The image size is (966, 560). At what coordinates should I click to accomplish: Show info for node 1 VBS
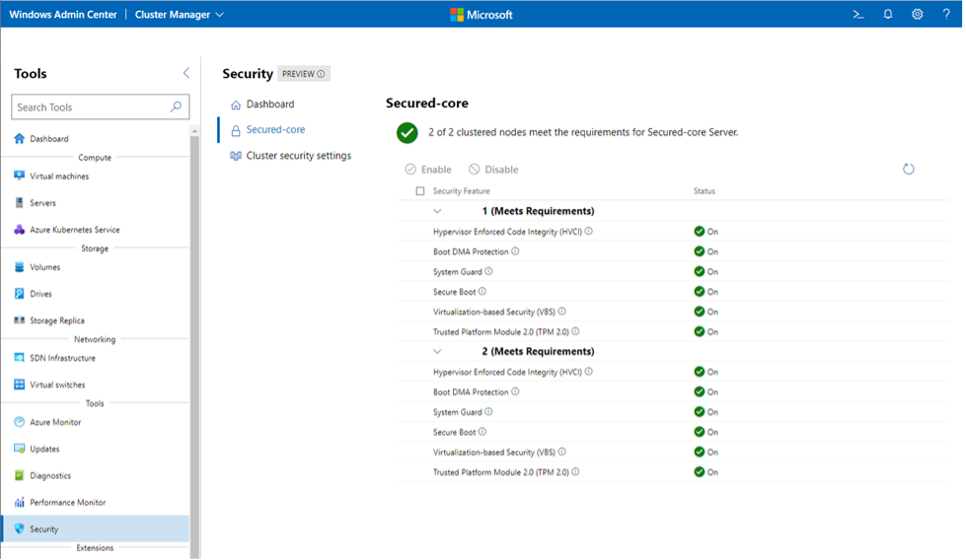pos(561,312)
